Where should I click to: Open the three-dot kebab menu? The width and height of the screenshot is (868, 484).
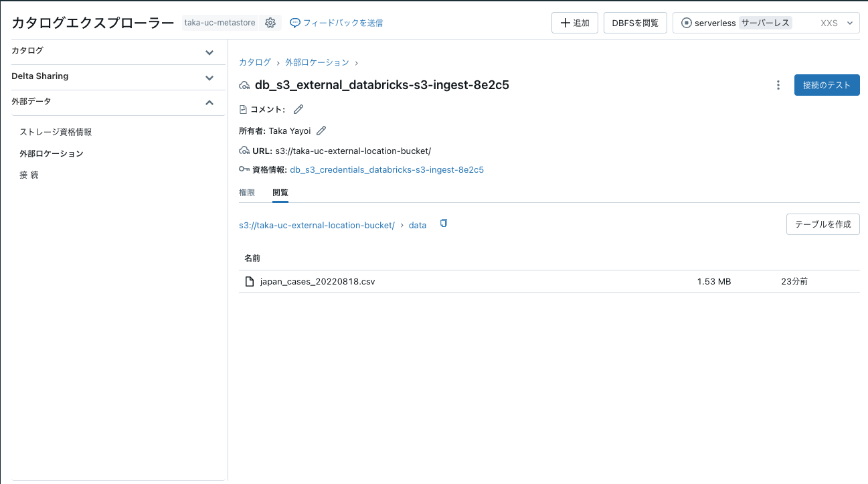(778, 85)
